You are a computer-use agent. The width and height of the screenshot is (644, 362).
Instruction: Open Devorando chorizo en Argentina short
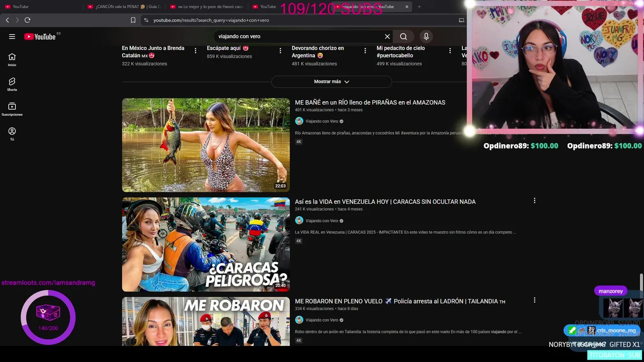[318, 52]
